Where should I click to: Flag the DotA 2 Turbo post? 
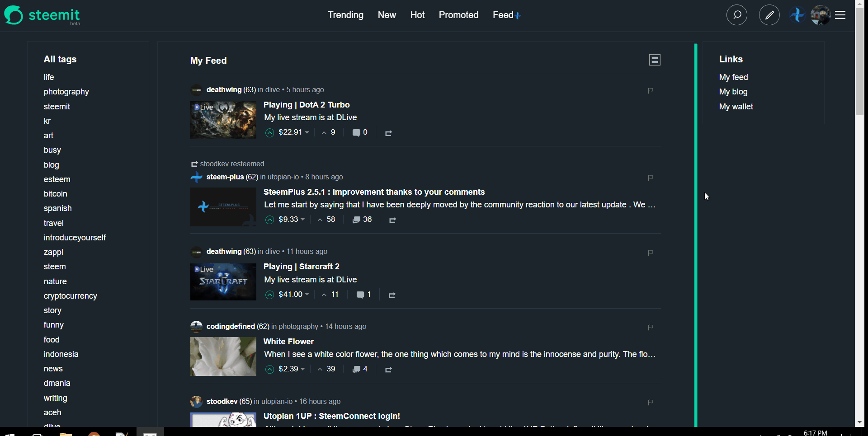pos(651,90)
